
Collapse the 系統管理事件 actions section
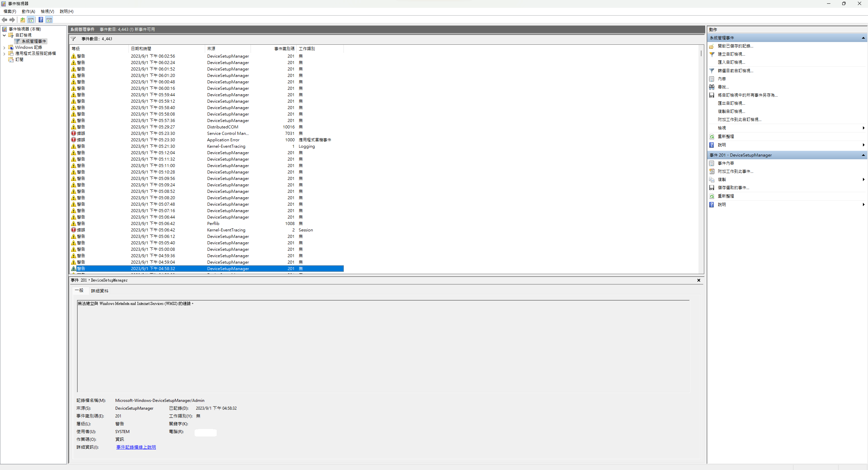point(863,38)
